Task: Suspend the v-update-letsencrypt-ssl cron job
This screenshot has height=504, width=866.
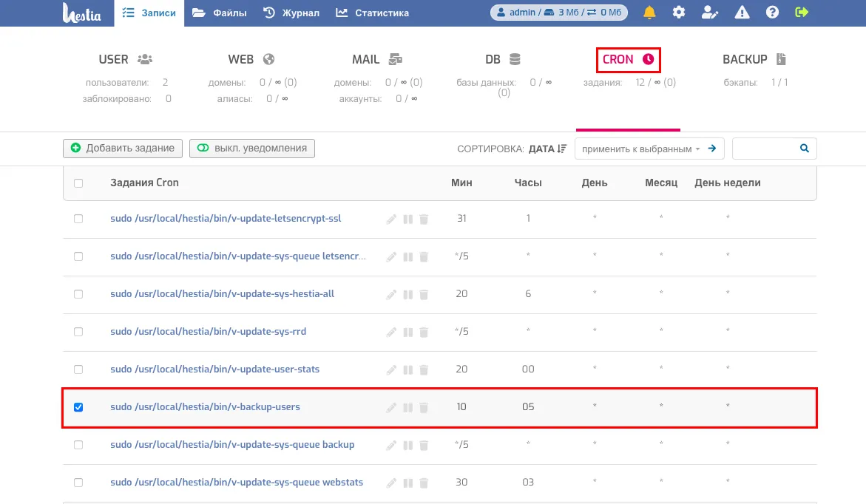Action: coord(408,219)
